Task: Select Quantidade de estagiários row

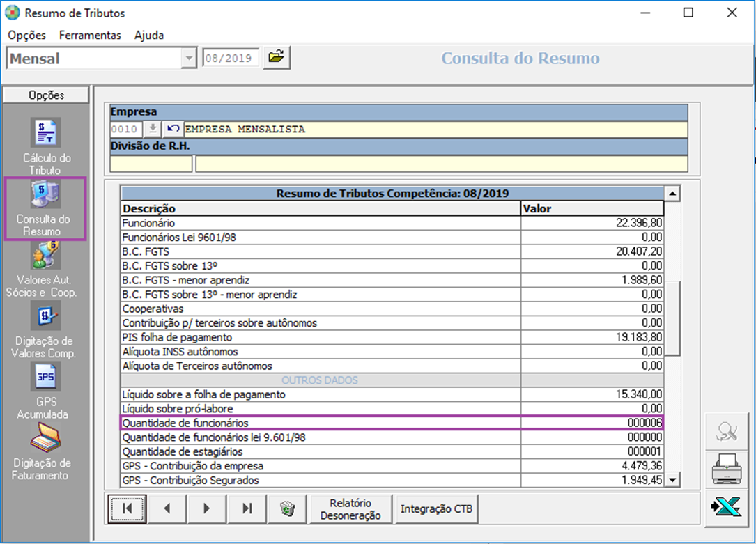Action: click(392, 451)
